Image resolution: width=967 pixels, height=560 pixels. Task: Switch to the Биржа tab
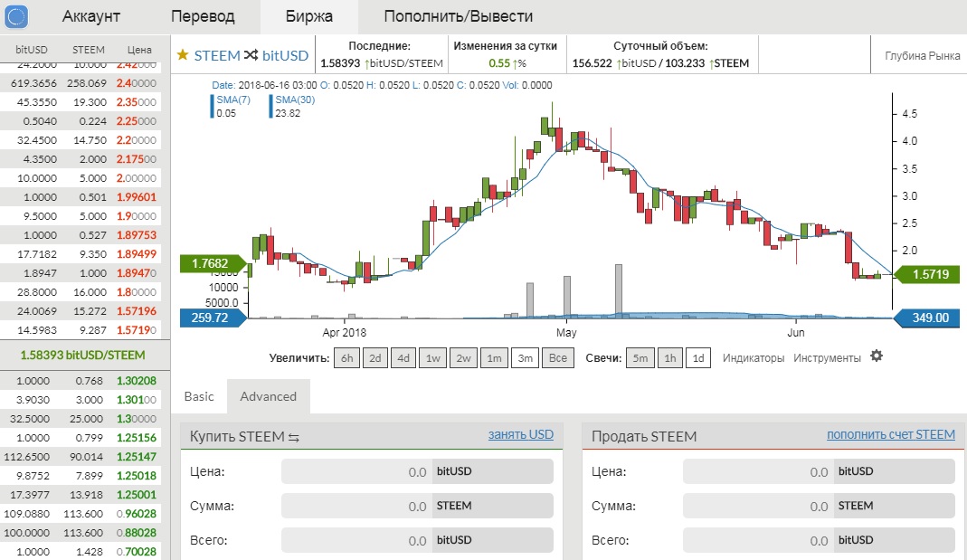pos(309,16)
